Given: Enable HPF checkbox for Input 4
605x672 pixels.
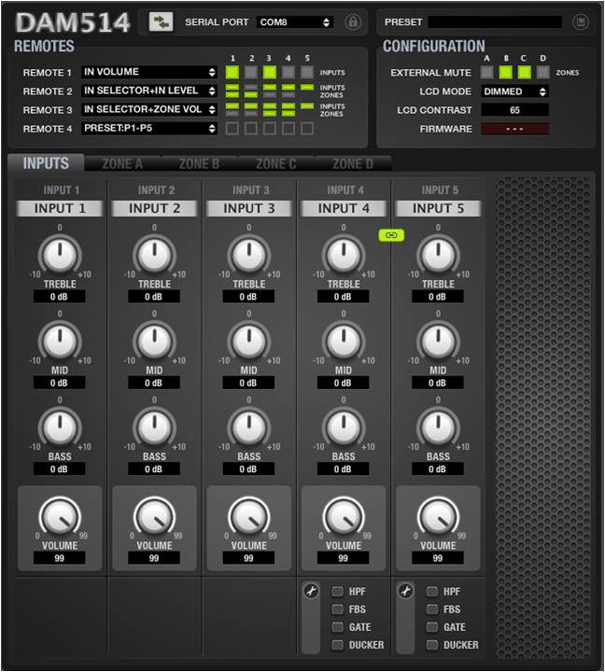Looking at the screenshot, I should point(337,591).
